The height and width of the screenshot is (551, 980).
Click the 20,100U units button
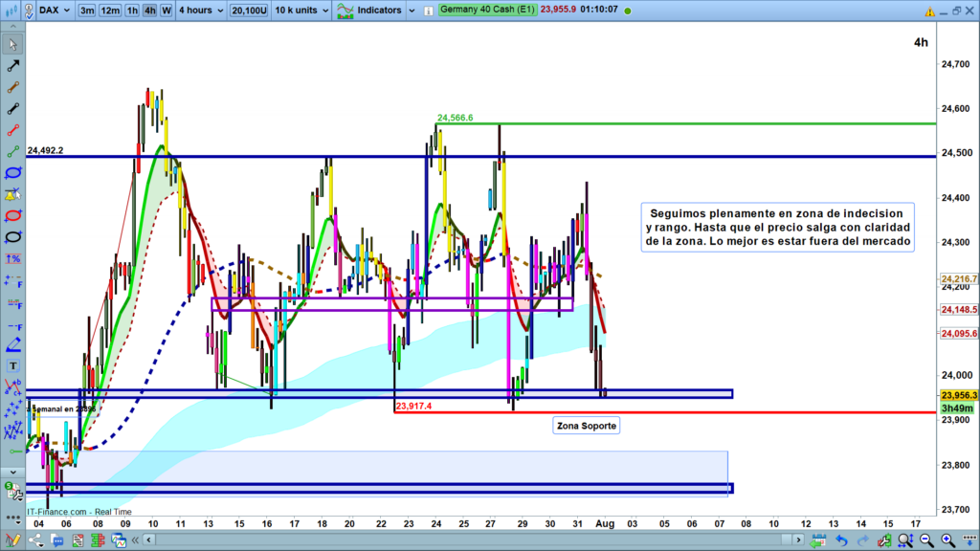250,11
